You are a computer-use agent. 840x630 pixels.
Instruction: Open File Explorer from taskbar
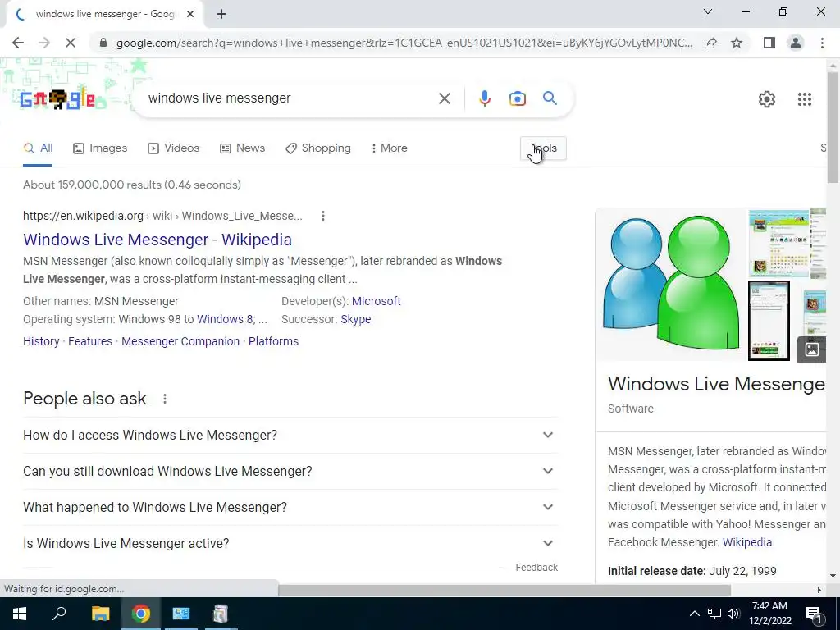coord(100,614)
